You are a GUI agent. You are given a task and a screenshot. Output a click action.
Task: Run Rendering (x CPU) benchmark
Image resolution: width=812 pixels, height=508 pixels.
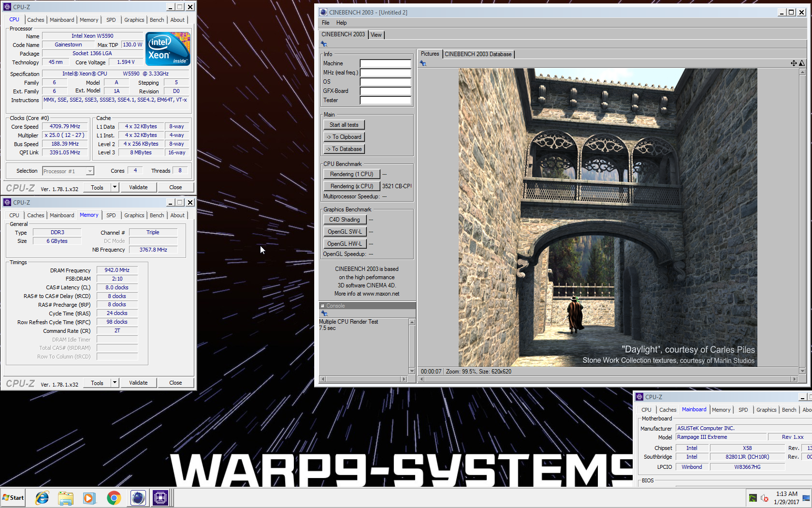352,186
